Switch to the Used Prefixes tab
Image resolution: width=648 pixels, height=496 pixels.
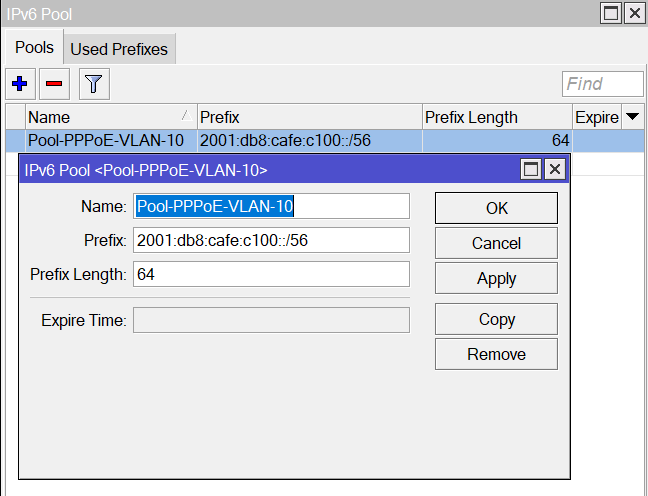coord(119,49)
